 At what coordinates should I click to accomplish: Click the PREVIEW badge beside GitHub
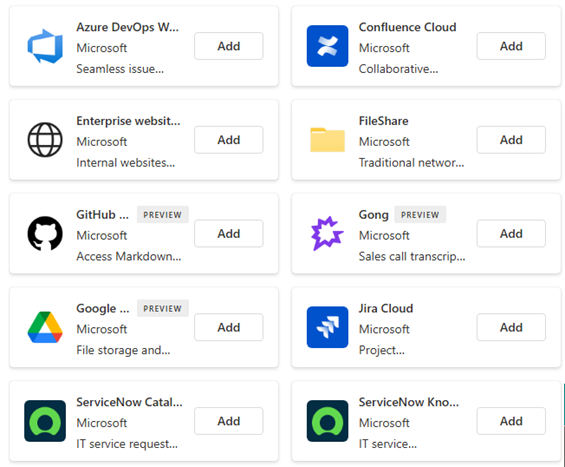click(x=163, y=215)
